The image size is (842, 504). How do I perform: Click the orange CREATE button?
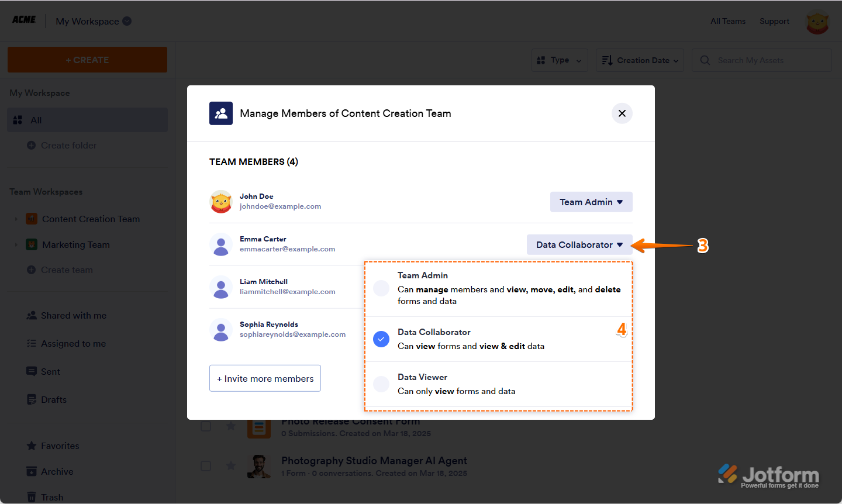pyautogui.click(x=87, y=60)
